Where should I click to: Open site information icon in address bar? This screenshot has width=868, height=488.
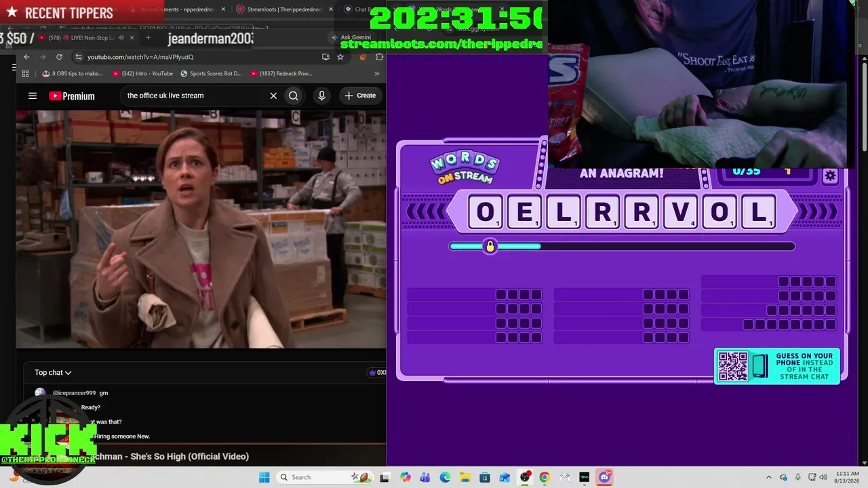coord(79,57)
